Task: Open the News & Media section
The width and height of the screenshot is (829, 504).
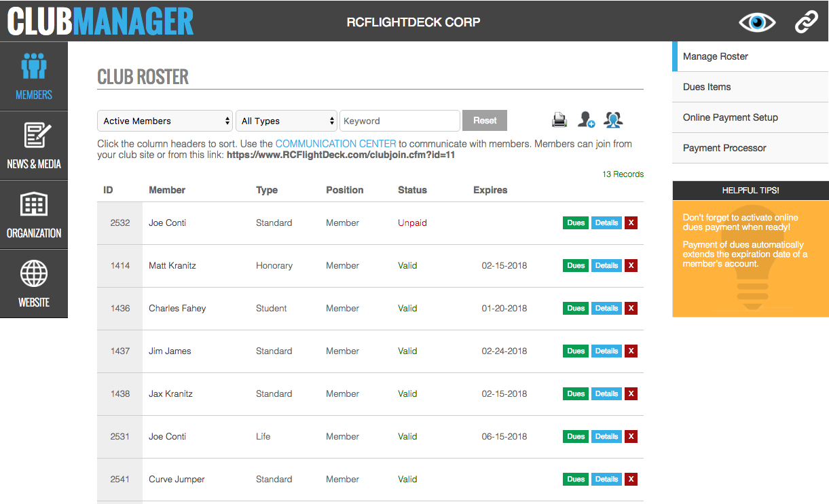Action: pos(34,146)
